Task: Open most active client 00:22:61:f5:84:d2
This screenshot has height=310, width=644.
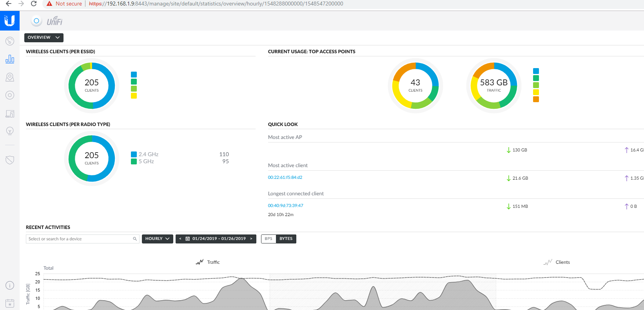Action: [285, 177]
